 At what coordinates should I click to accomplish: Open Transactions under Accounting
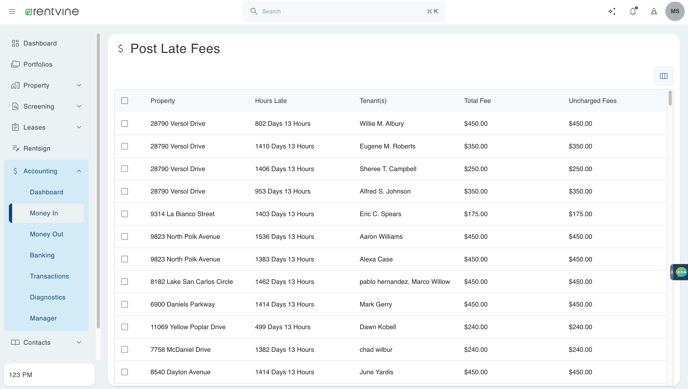point(49,276)
